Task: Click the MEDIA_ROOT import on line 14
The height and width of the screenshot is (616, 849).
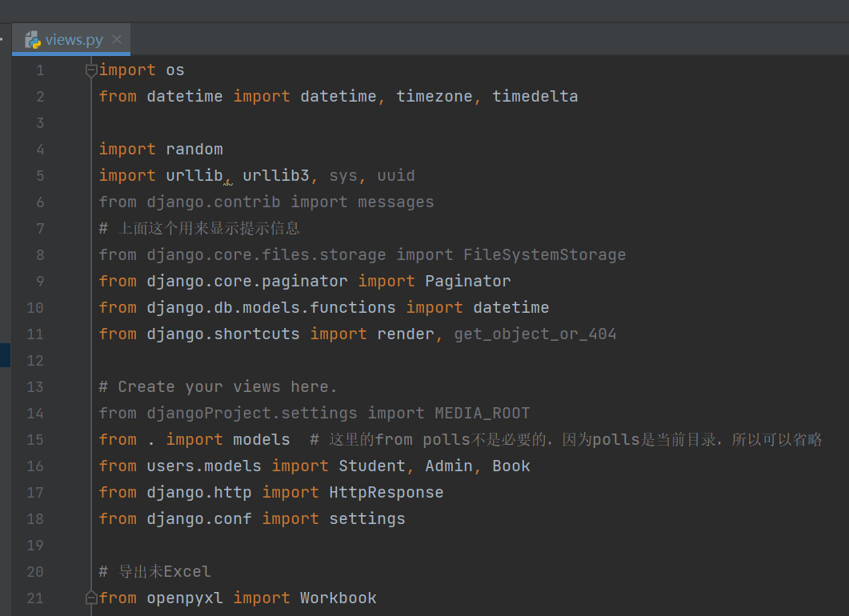Action: point(482,413)
